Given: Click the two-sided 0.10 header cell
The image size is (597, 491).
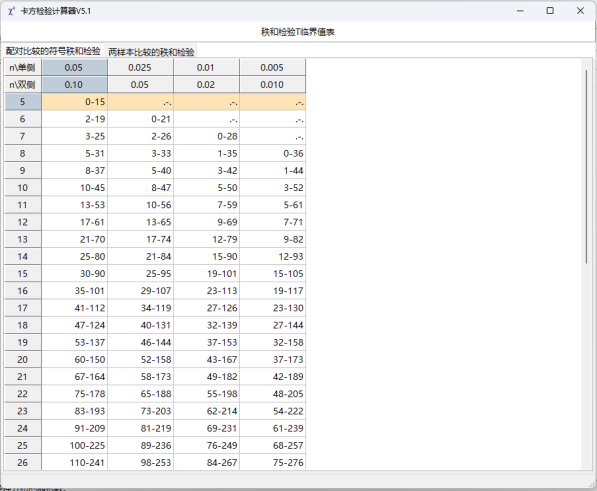Looking at the screenshot, I should (74, 84).
